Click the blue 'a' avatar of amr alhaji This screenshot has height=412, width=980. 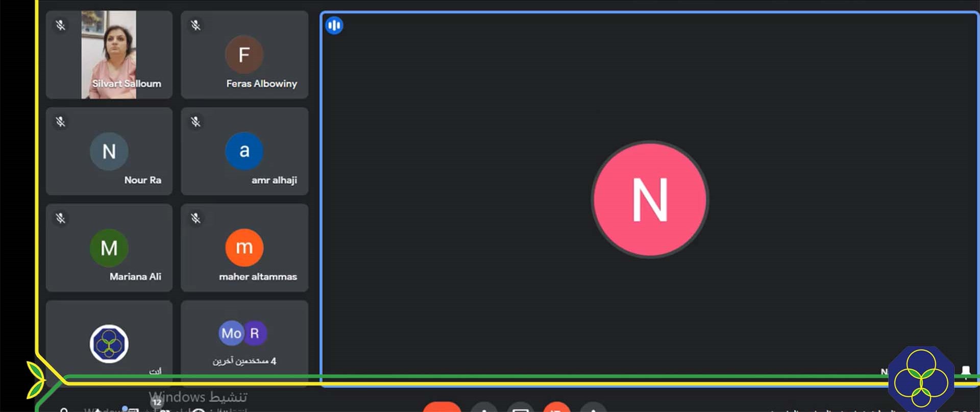(244, 151)
